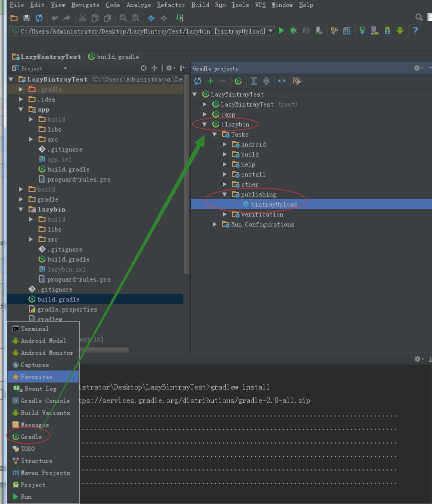Screen dimensions: 432x504
Task: Select Maven Projects in popup list
Action: point(43,472)
